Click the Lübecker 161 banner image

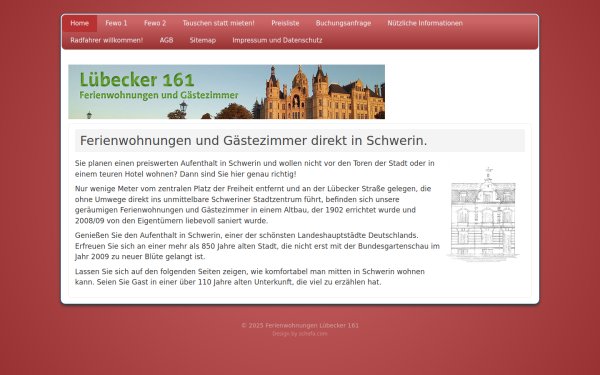pyautogui.click(x=227, y=92)
